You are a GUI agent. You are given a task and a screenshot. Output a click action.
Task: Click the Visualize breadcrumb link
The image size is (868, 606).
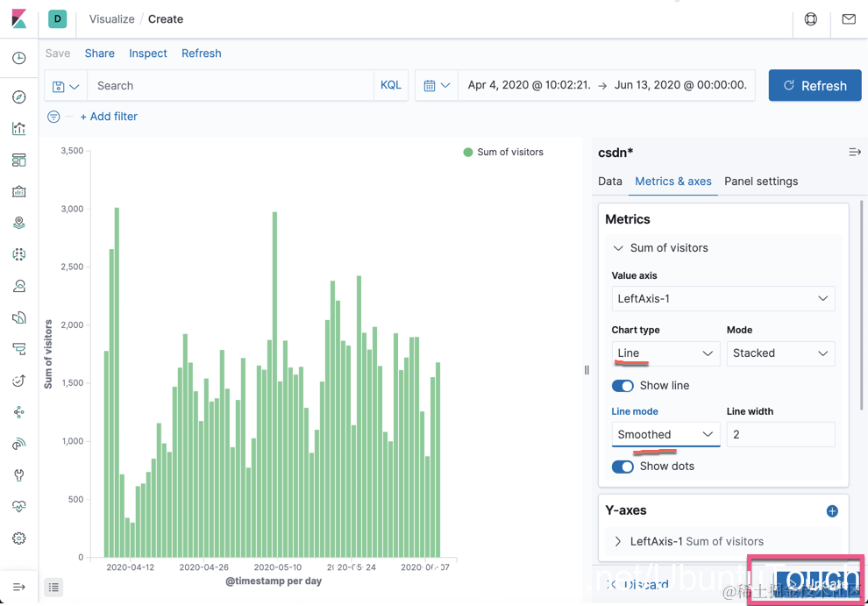coord(112,18)
